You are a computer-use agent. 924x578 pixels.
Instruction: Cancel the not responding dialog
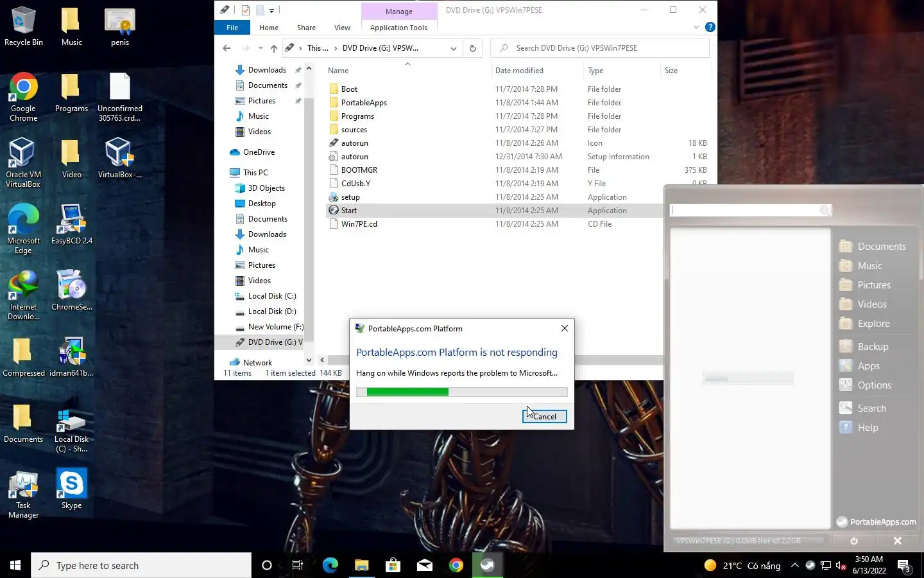(x=544, y=416)
